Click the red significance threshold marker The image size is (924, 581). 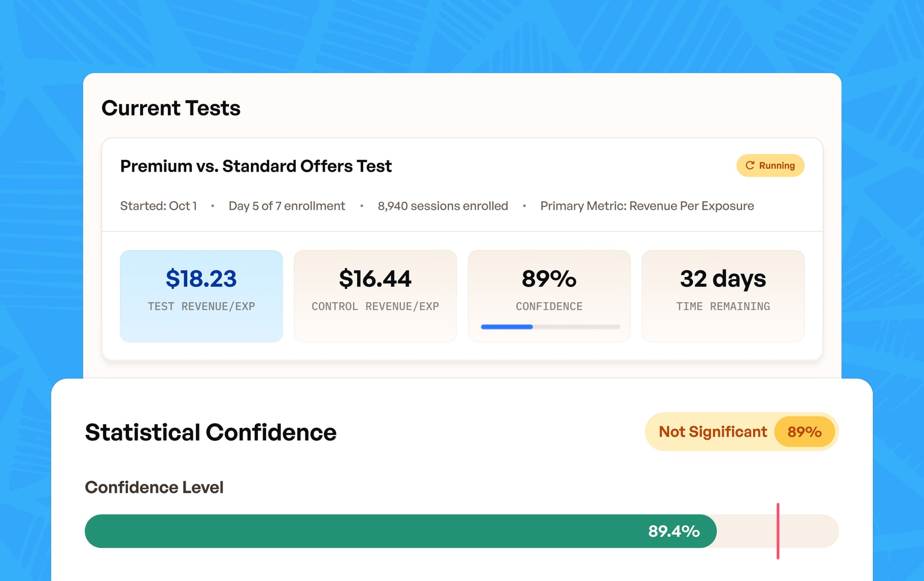(778, 531)
